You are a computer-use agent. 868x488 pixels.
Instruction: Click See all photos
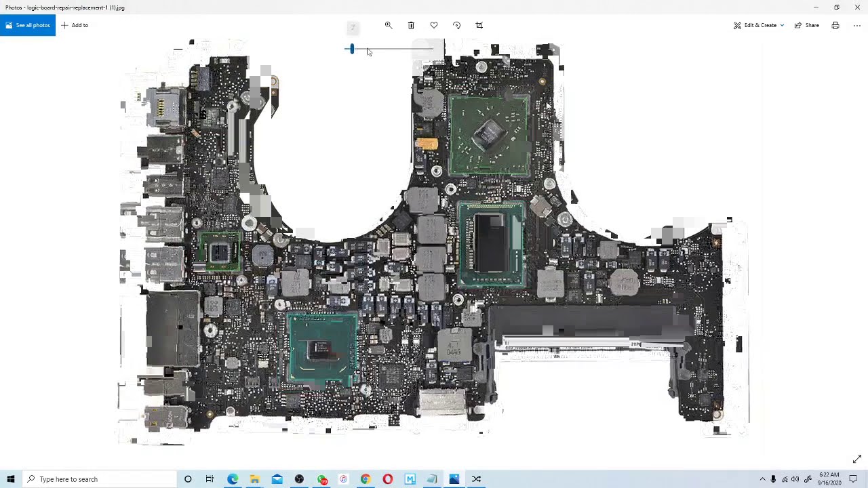28,25
